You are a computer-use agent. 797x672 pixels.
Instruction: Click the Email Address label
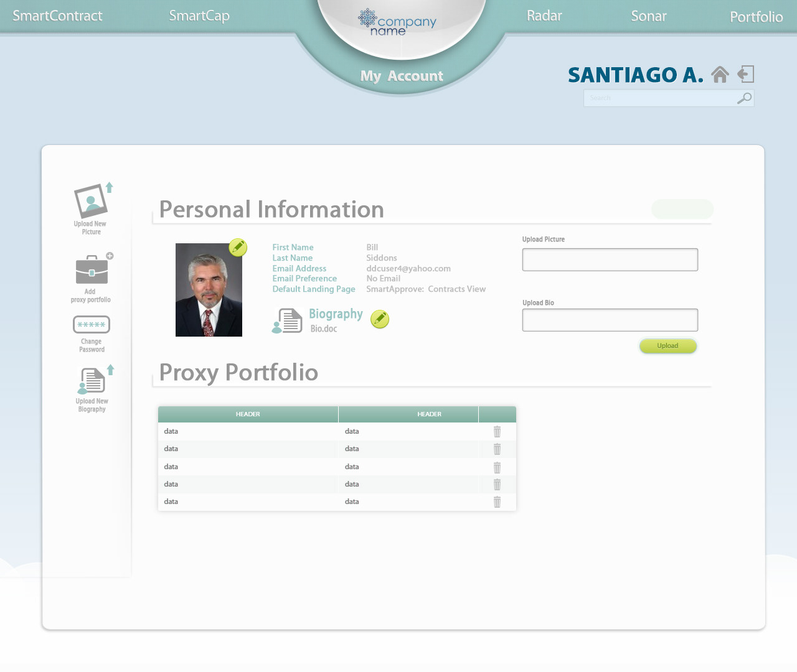click(x=299, y=269)
